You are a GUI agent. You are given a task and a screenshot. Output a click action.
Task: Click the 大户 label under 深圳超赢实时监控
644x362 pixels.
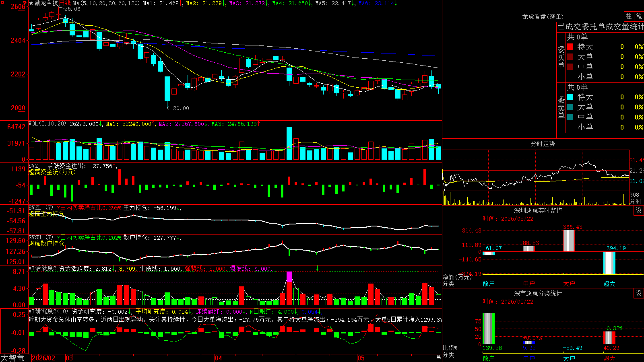coord(569,284)
